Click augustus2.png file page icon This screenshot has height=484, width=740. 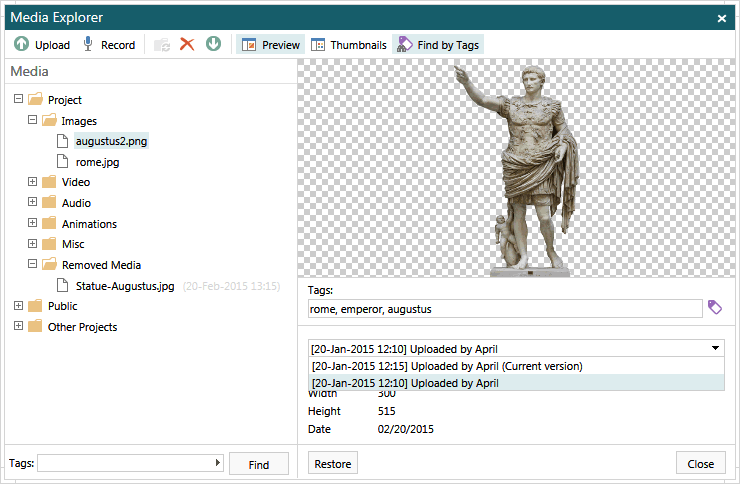(62, 141)
